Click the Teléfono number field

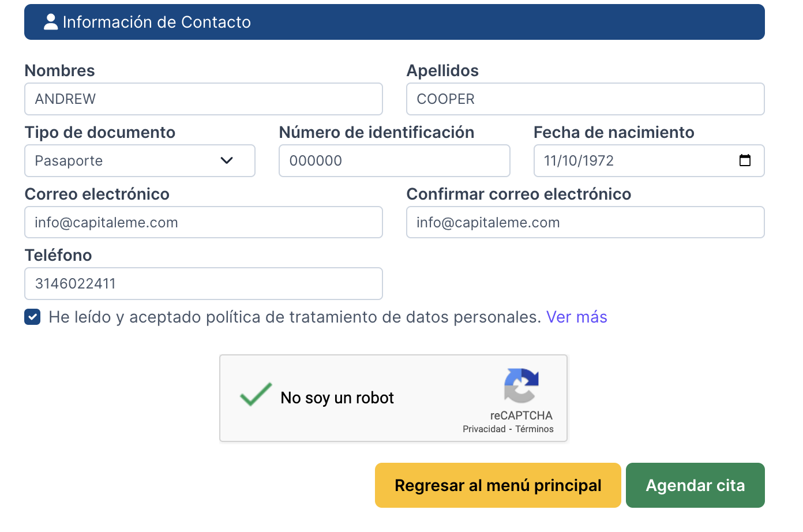(203, 284)
